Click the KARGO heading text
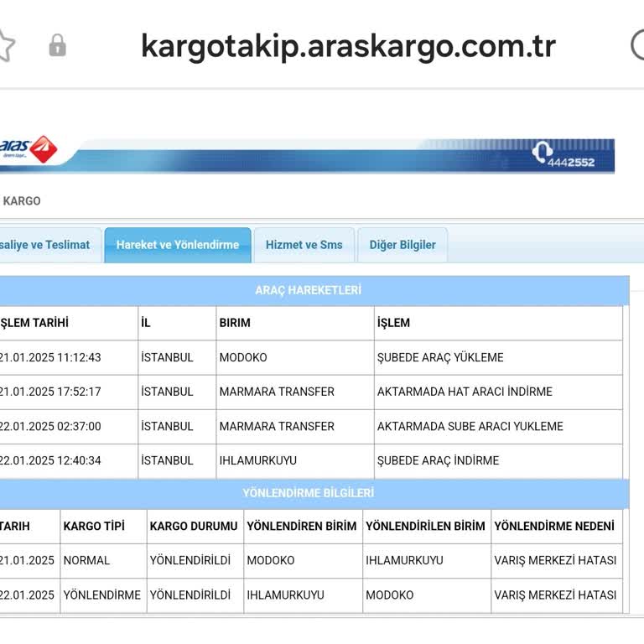The height and width of the screenshot is (644, 644). 22,201
